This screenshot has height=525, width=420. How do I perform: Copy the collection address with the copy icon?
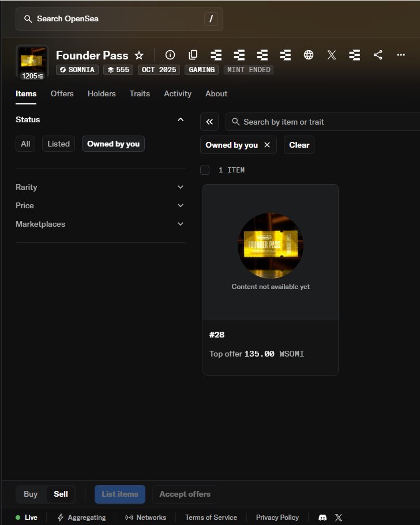(x=193, y=55)
